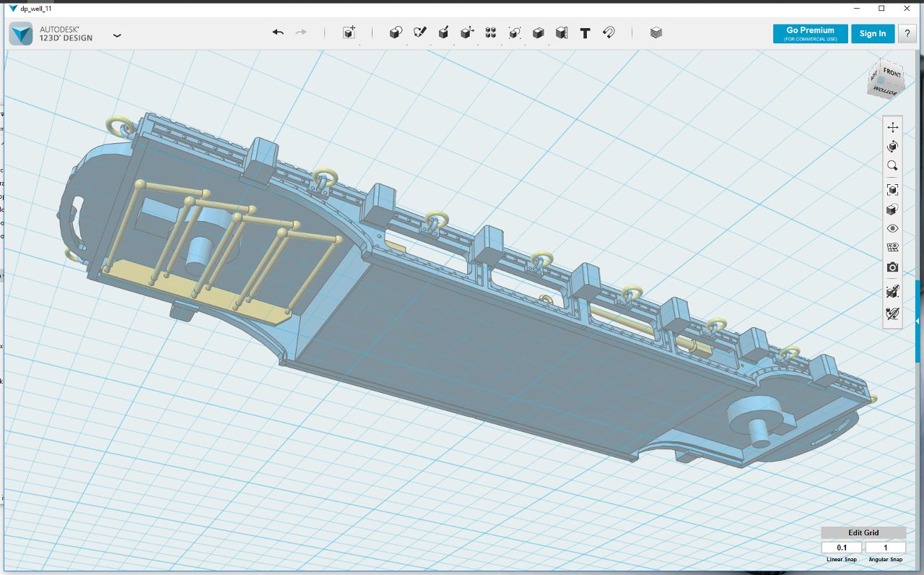This screenshot has width=924, height=575.
Task: Open the Material layers tool
Action: [656, 33]
